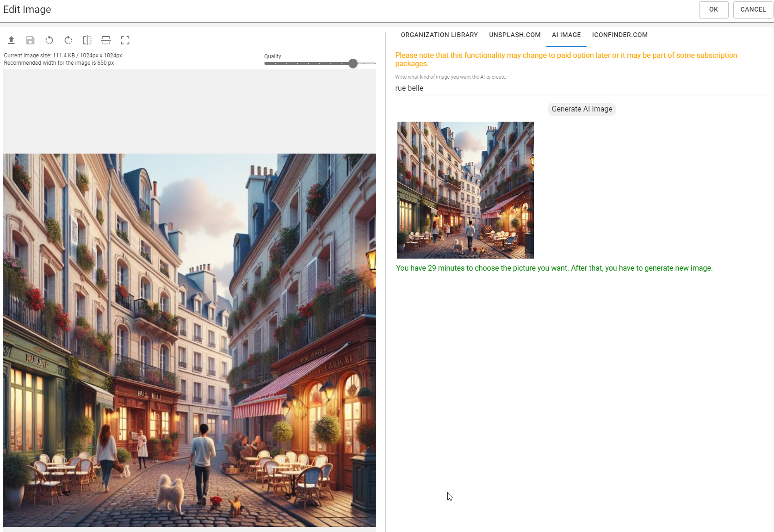The height and width of the screenshot is (532, 774).
Task: Open the Unsplash.com tab
Action: click(514, 35)
